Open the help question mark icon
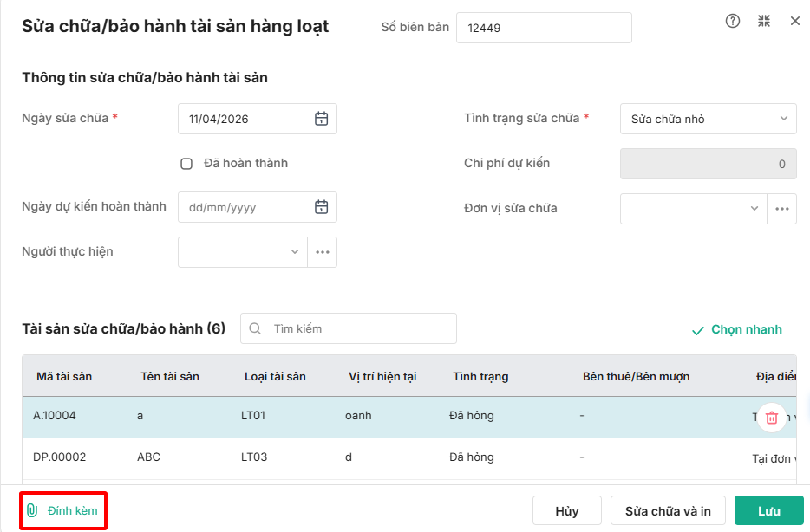 point(733,21)
